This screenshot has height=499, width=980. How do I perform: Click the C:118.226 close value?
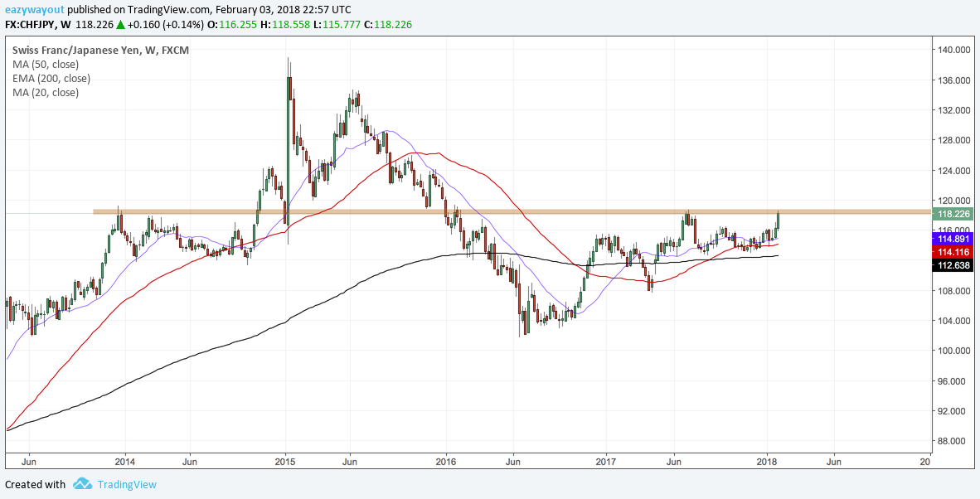(386, 24)
